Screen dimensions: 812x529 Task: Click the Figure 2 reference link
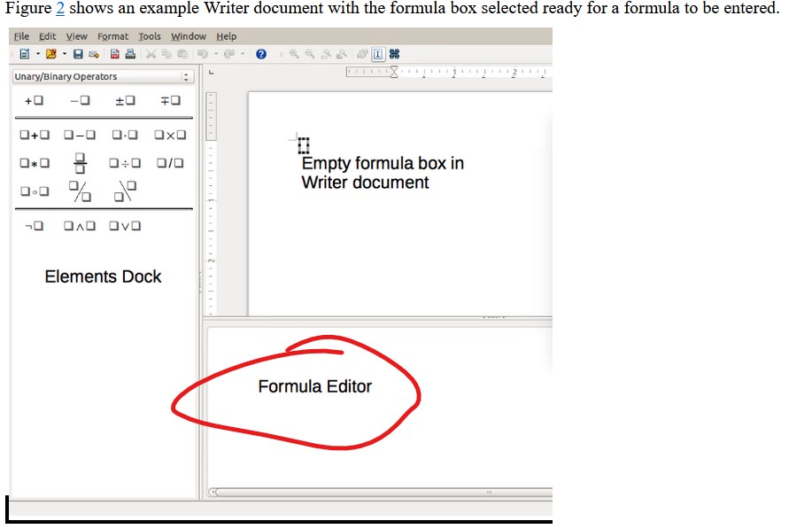(60, 8)
